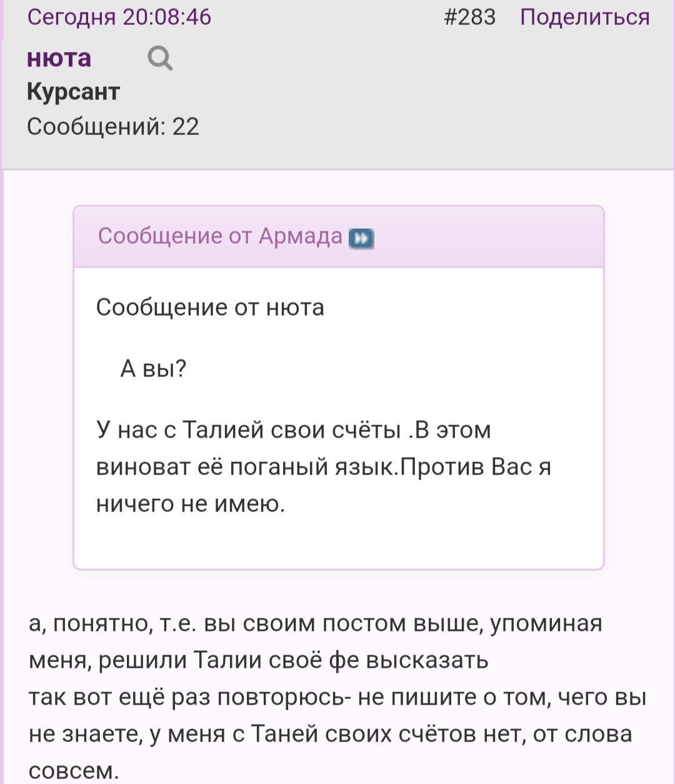The width and height of the screenshot is (675, 784).
Task: Click the magnifier icon beside нюта
Action: (160, 59)
